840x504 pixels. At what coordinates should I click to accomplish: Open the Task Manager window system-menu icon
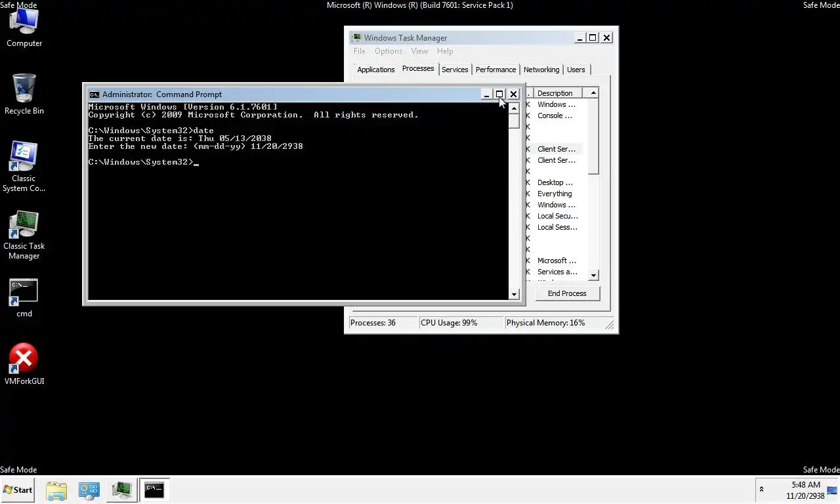click(x=356, y=37)
